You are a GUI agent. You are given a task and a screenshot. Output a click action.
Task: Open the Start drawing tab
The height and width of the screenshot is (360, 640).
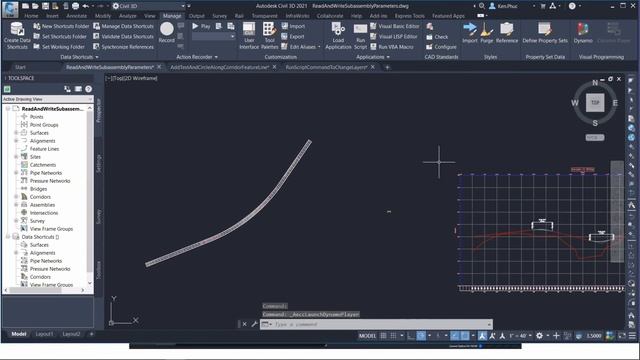coord(20,67)
